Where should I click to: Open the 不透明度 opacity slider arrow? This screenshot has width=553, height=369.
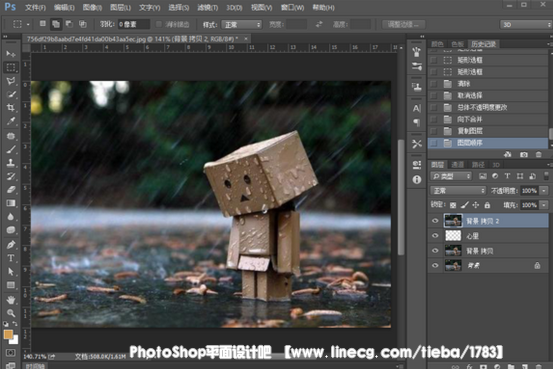(x=544, y=190)
